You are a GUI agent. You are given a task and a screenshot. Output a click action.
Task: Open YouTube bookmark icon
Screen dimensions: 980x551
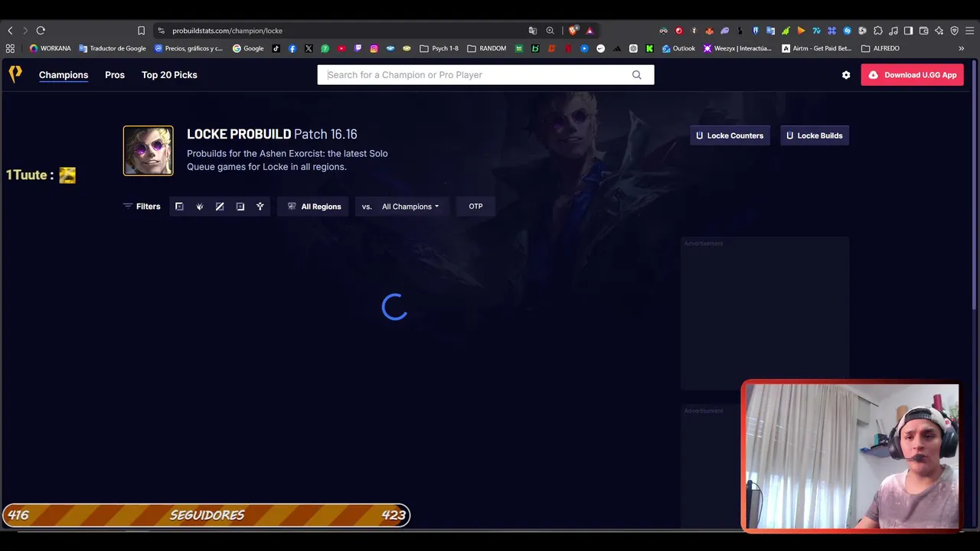[341, 48]
